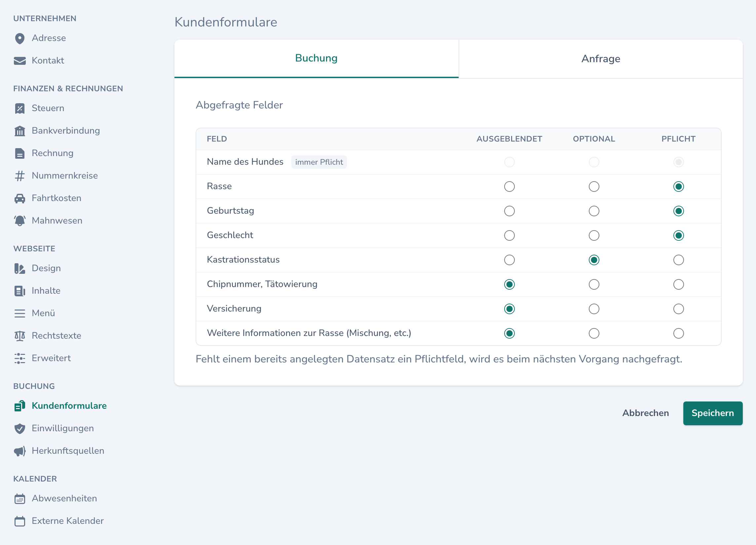Set Geschlecht to Optional

click(594, 235)
